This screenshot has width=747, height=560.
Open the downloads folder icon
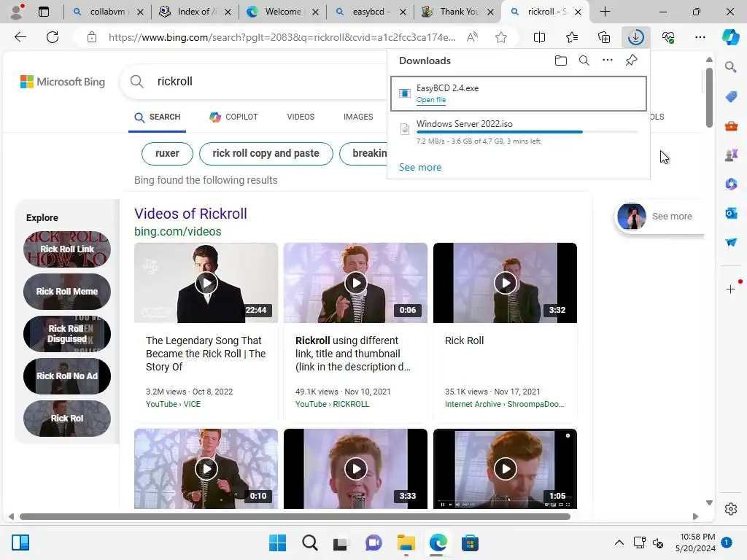pyautogui.click(x=561, y=61)
